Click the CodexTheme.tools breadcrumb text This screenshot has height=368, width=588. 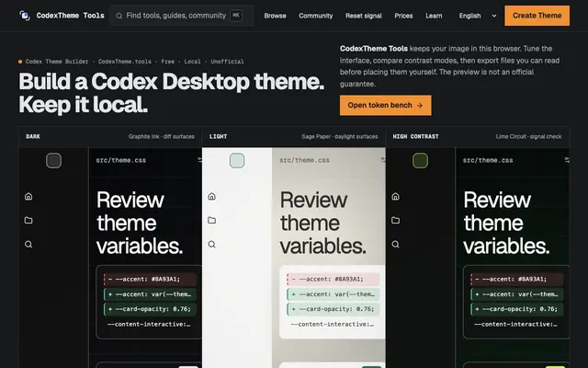125,62
